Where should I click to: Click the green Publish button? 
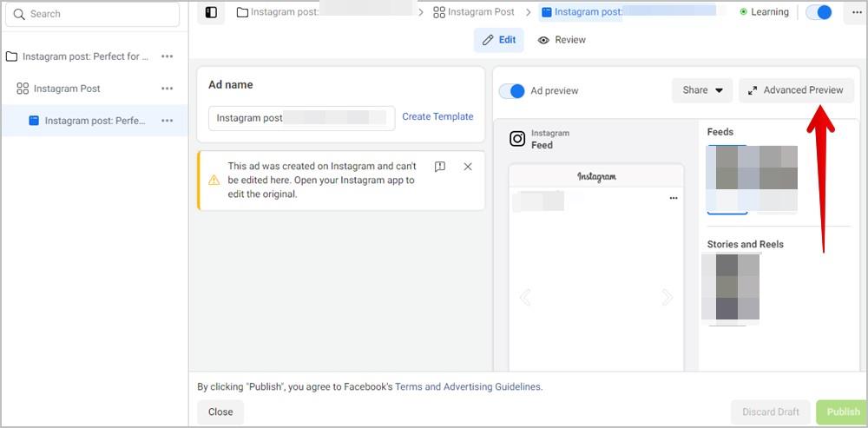tap(842, 412)
